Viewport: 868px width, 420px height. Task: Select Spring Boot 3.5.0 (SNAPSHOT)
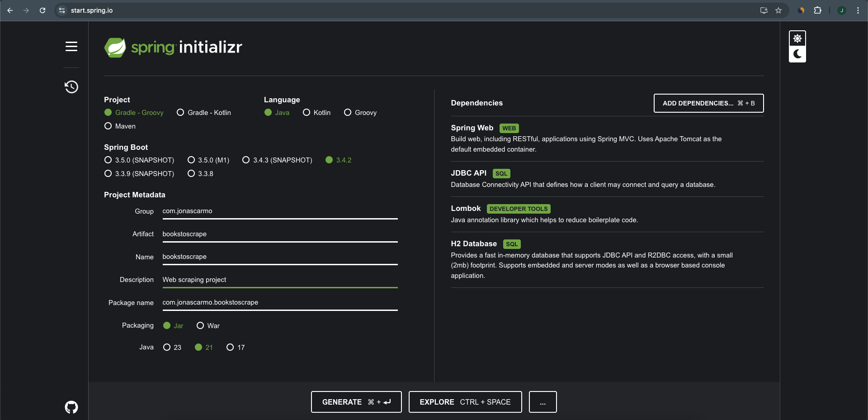pos(139,160)
